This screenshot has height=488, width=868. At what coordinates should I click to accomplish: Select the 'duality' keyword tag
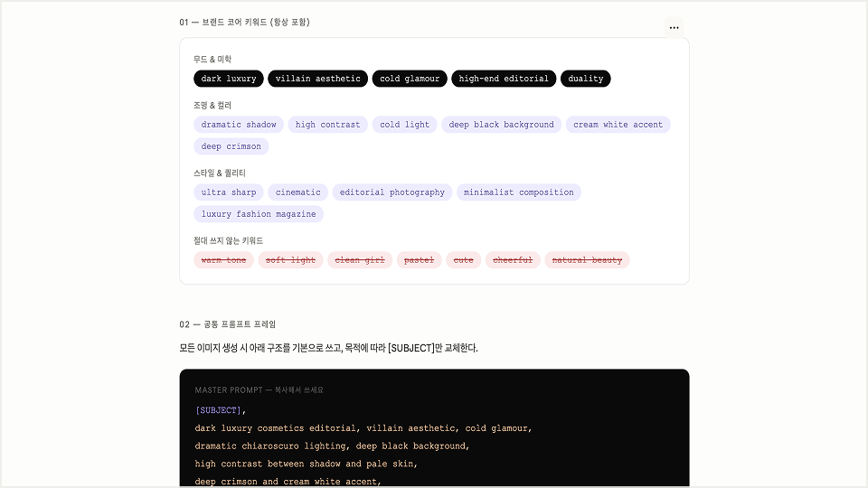click(x=586, y=79)
